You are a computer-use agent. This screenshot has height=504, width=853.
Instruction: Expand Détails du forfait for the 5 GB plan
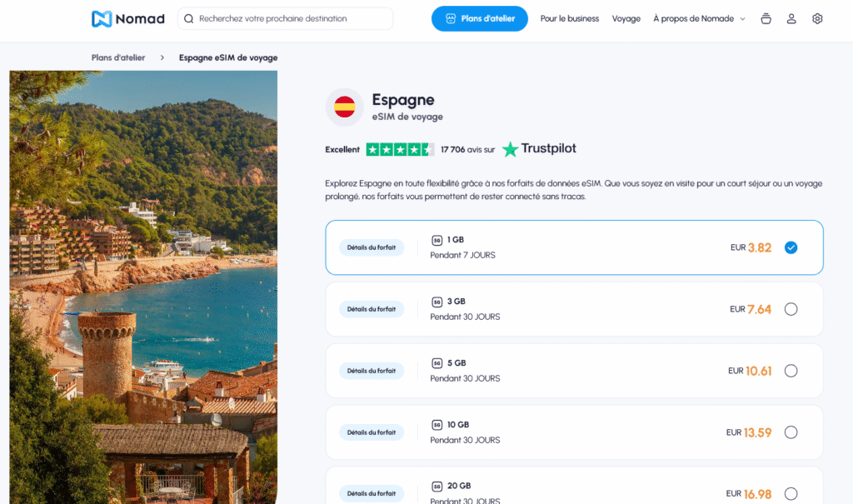[371, 370]
